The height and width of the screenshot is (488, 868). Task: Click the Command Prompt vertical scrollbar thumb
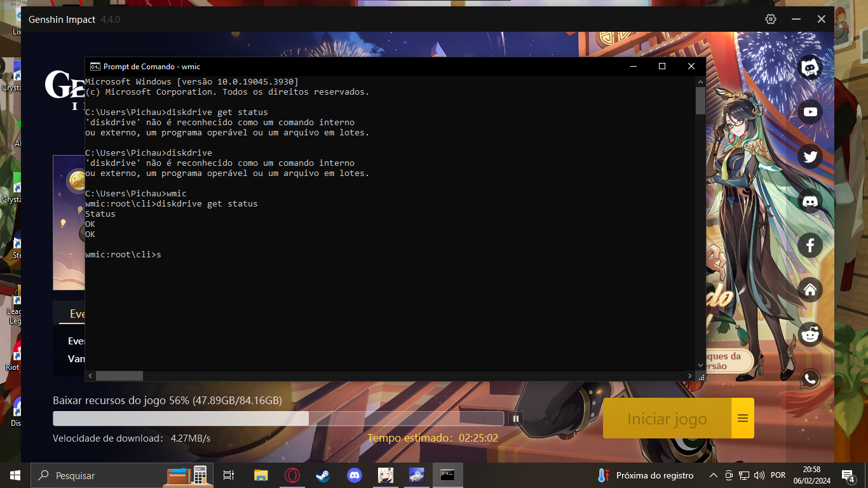pos(700,101)
